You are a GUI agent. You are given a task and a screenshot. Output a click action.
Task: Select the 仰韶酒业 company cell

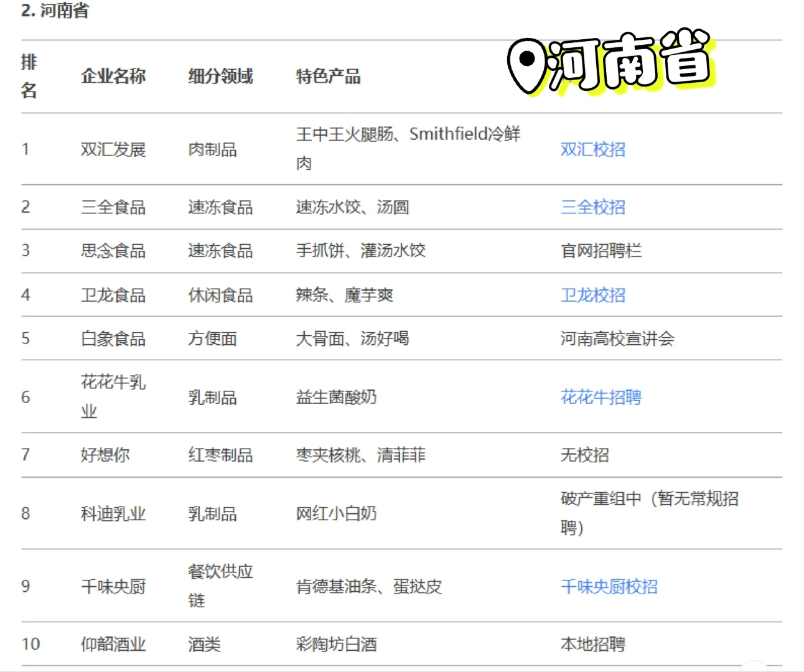click(x=113, y=644)
